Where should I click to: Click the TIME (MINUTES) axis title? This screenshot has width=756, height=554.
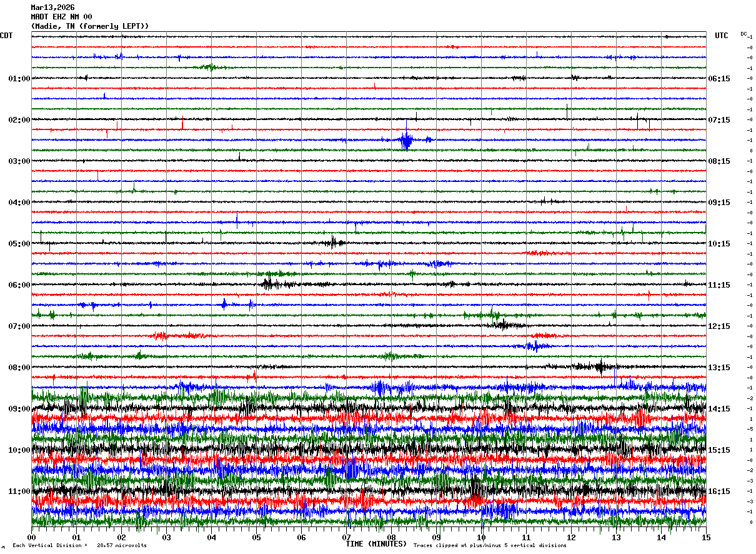click(x=376, y=544)
